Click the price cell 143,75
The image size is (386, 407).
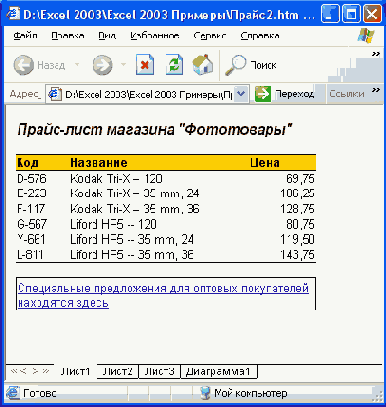coord(297,255)
